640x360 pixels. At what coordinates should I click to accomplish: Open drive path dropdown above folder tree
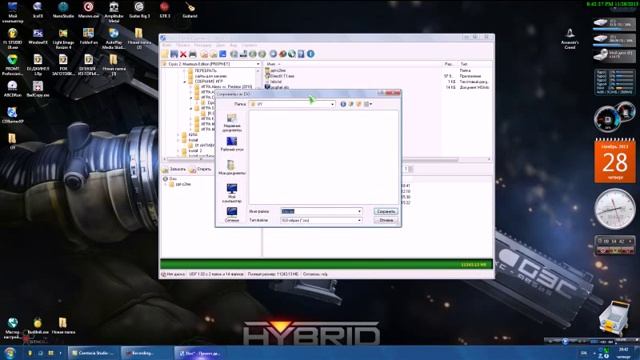pyautogui.click(x=258, y=64)
